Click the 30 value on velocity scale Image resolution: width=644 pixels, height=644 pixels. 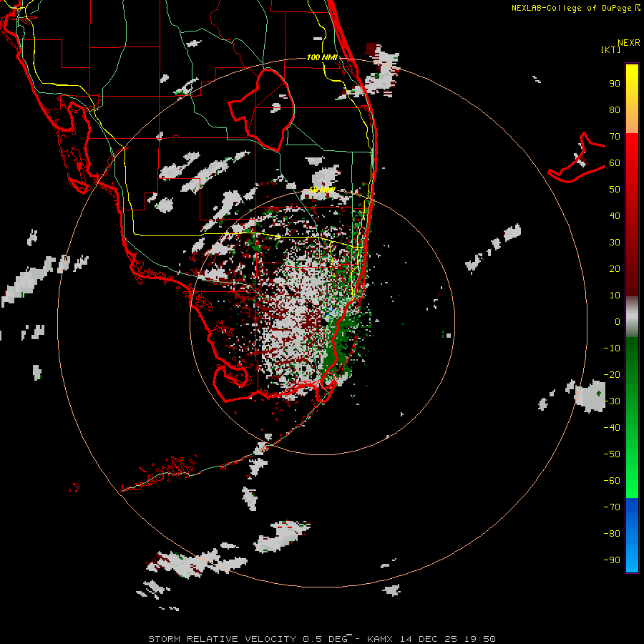pyautogui.click(x=615, y=243)
